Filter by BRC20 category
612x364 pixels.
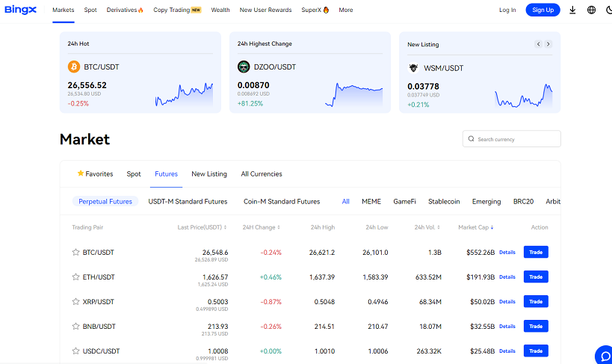(523, 201)
